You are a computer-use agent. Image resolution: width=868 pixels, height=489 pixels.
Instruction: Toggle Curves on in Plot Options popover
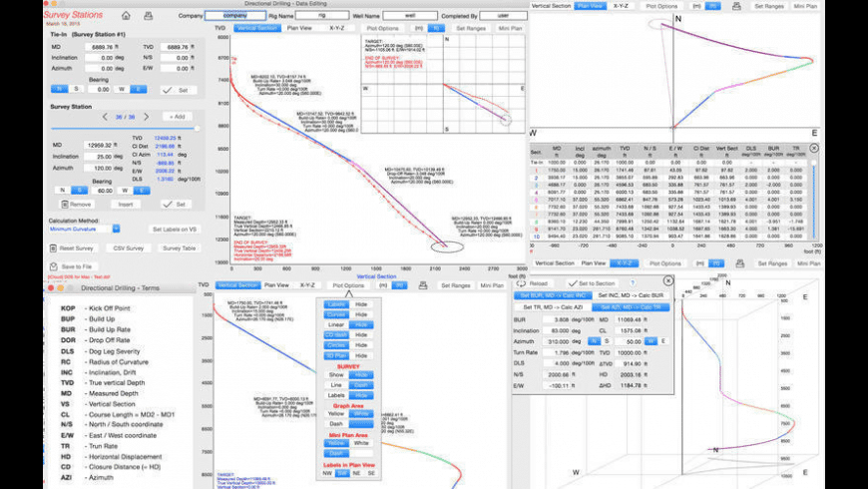coord(336,314)
